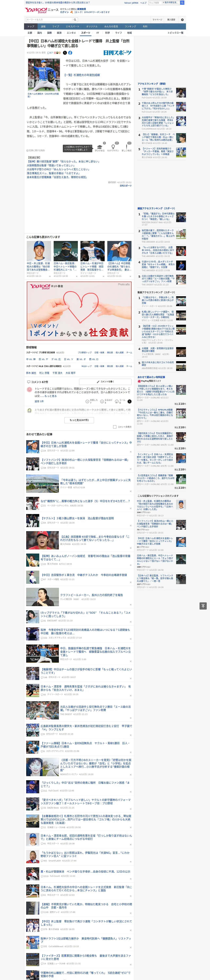
Task: Open プロ野球トップ link
Action: tap(85, 353)
